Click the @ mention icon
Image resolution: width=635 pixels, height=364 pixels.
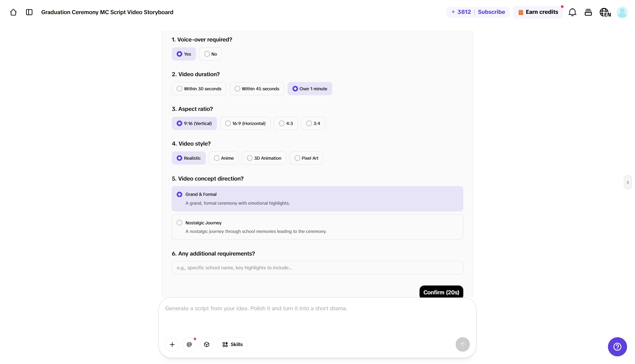tap(189, 344)
